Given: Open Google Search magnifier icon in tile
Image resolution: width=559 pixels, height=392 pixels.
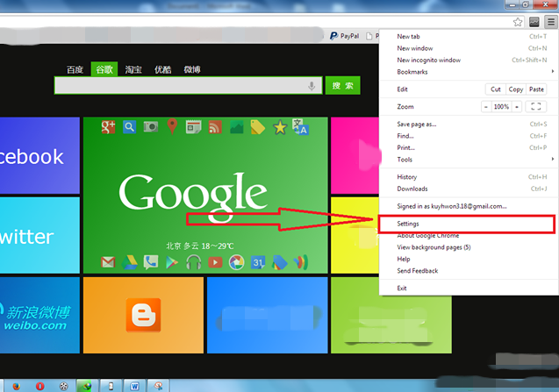Looking at the screenshot, I should coord(129,127).
